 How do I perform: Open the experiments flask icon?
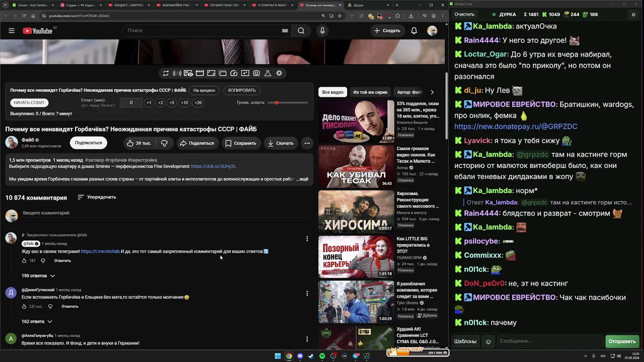coord(268,73)
